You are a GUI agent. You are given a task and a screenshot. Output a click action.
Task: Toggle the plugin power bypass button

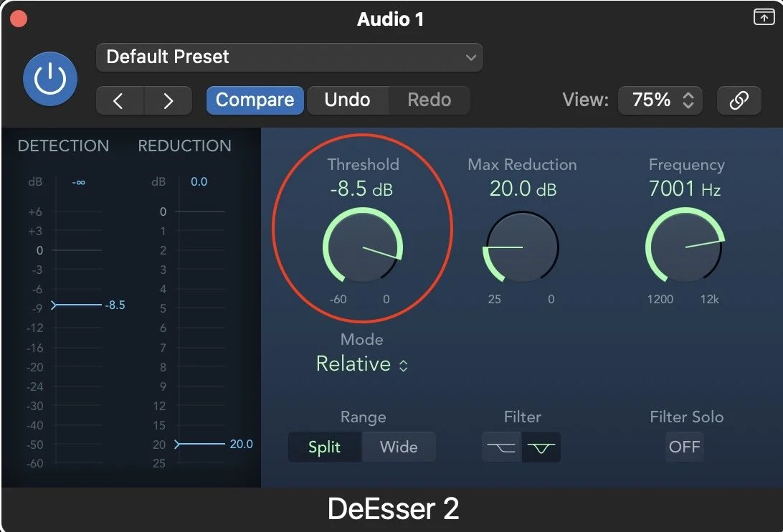coord(50,79)
